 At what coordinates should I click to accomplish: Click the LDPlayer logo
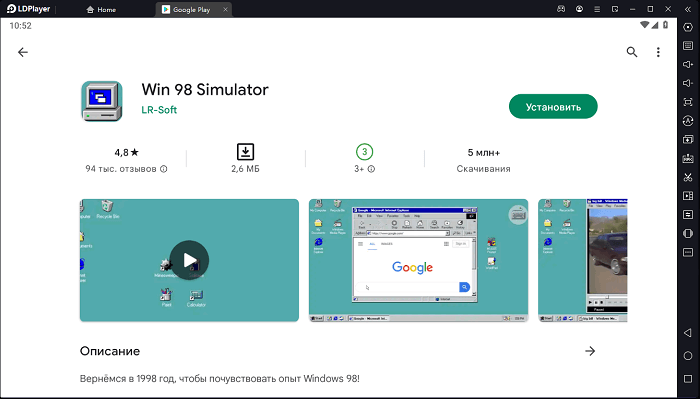click(28, 9)
